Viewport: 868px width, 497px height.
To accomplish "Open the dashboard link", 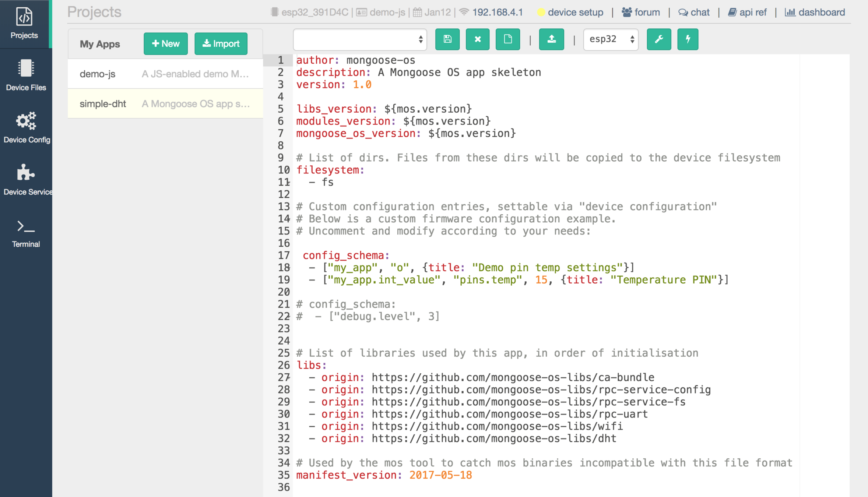I will coord(821,13).
